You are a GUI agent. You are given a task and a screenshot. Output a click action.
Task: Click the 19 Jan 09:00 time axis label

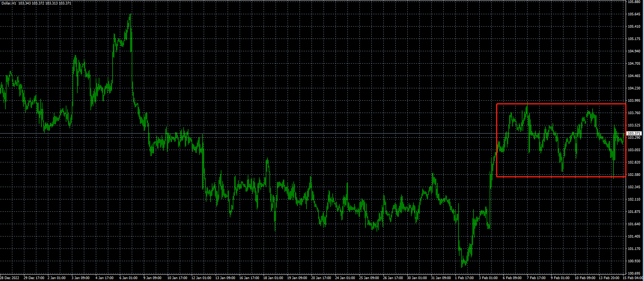(297, 278)
